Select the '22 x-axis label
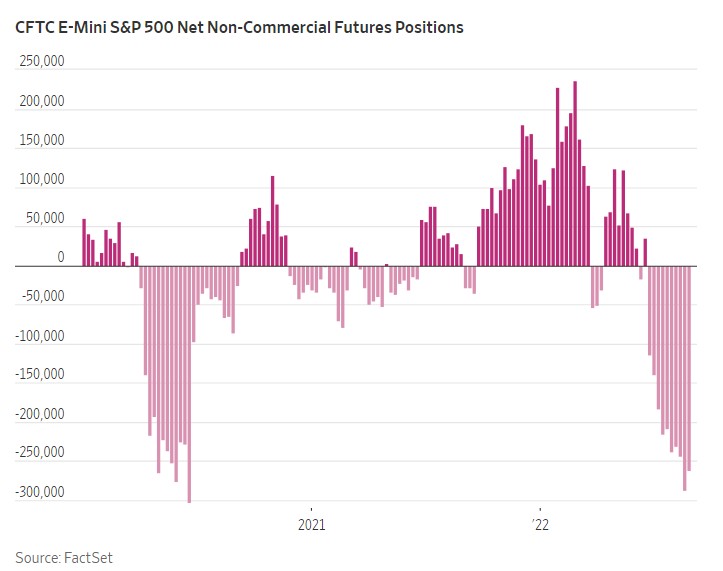 [x=540, y=524]
